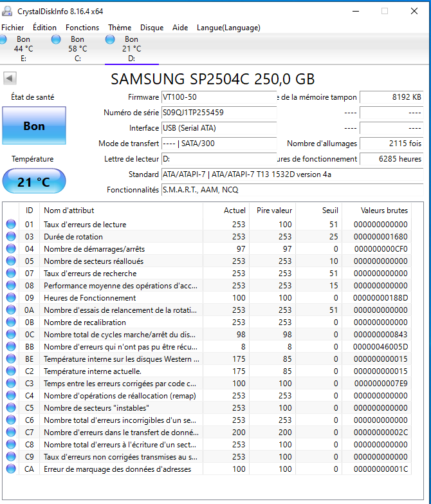Screen dimensions: 431x504
Task: Click the serial number field
Action: 217,113
